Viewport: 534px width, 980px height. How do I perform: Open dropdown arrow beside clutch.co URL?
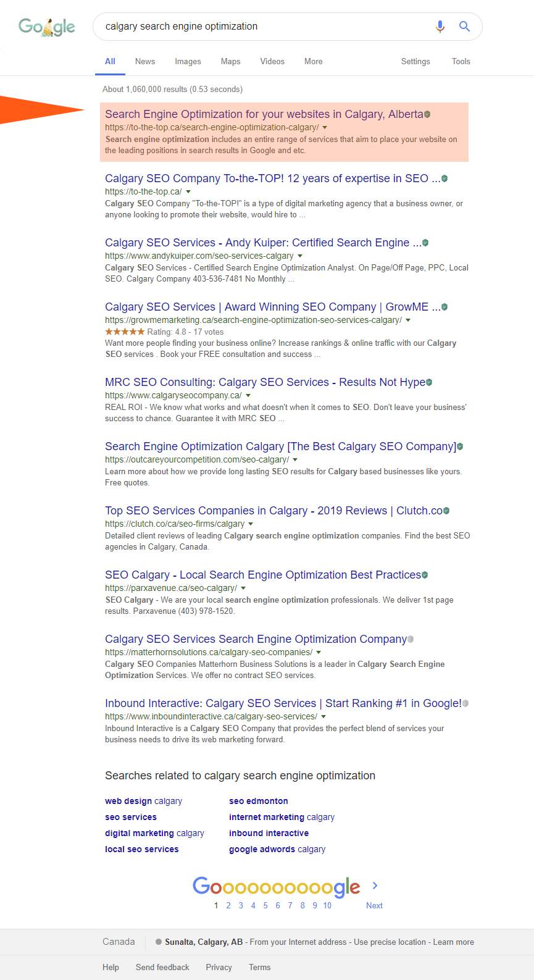[251, 524]
